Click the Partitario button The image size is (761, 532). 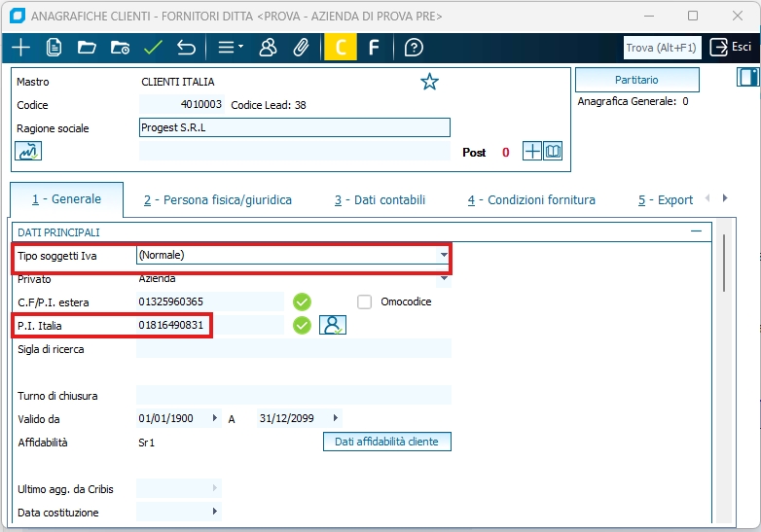636,80
